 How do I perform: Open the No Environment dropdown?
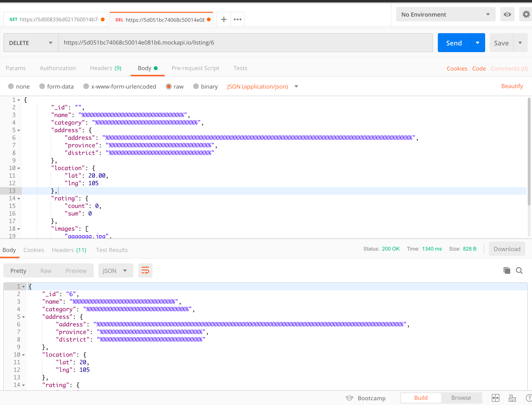pyautogui.click(x=446, y=14)
